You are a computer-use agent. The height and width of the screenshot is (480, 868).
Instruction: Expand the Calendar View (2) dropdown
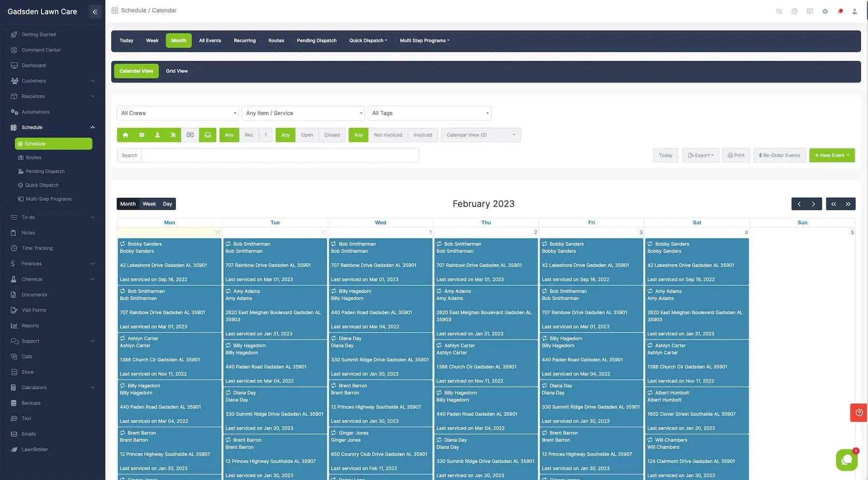coord(480,135)
